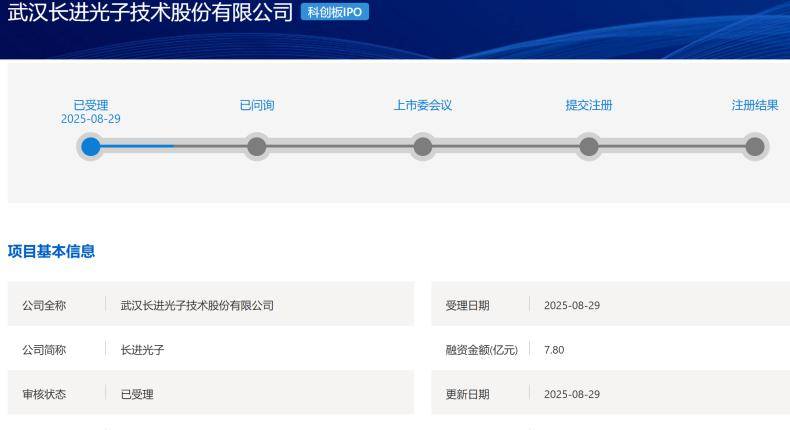Screen dimensions: 790x430
Task: Select the 公司全称 value 武汉长进光子技术股份有限公司
Action: pos(197,305)
